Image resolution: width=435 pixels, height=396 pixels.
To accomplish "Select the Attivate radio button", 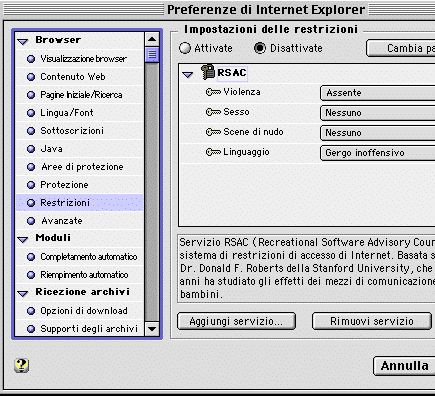I will (185, 48).
